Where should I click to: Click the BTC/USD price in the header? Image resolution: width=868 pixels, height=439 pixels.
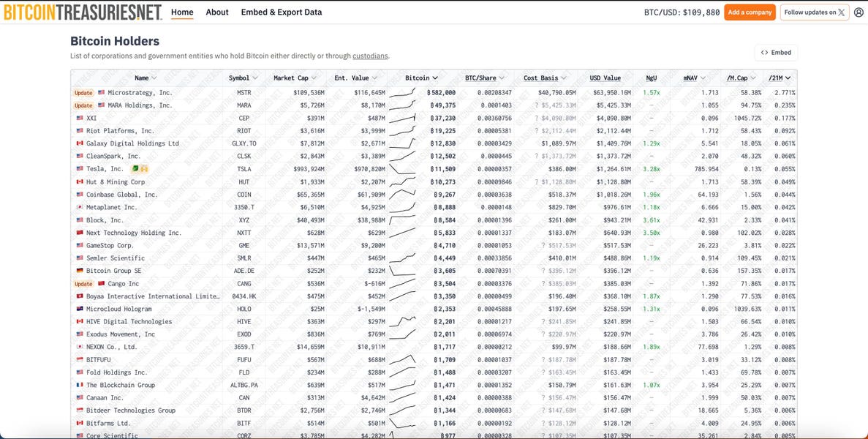click(682, 12)
